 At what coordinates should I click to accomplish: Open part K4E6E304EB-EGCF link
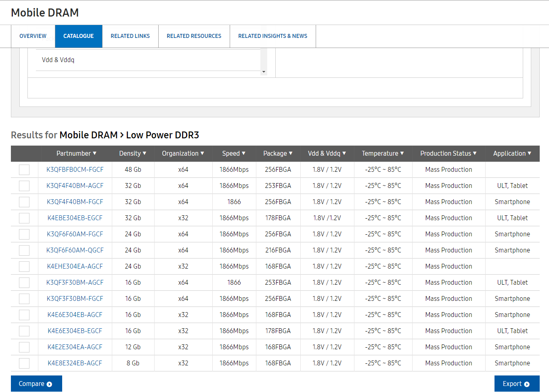[x=75, y=331]
